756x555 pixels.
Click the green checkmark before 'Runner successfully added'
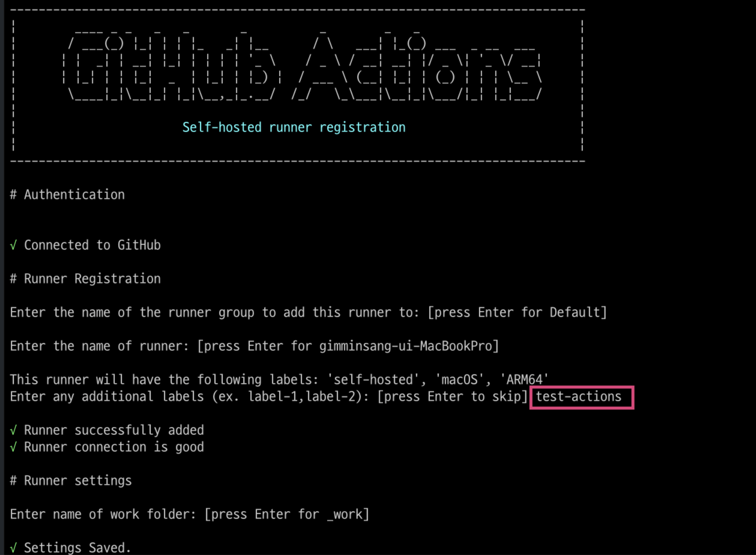pos(14,430)
